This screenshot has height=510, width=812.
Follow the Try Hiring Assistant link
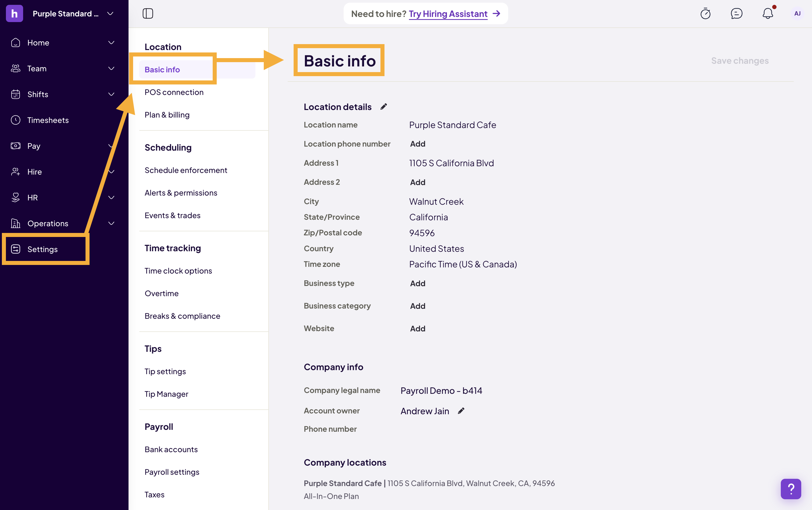click(448, 13)
